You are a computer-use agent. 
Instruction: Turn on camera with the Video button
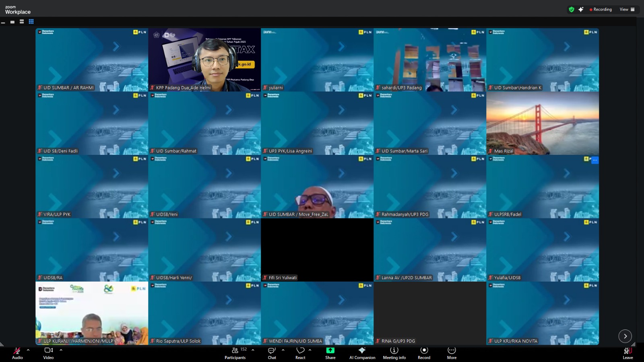[48, 352]
